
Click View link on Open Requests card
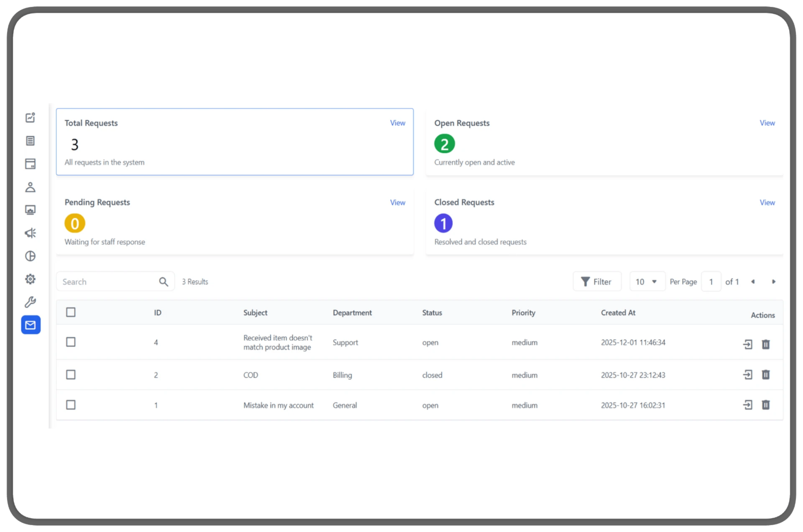(767, 123)
